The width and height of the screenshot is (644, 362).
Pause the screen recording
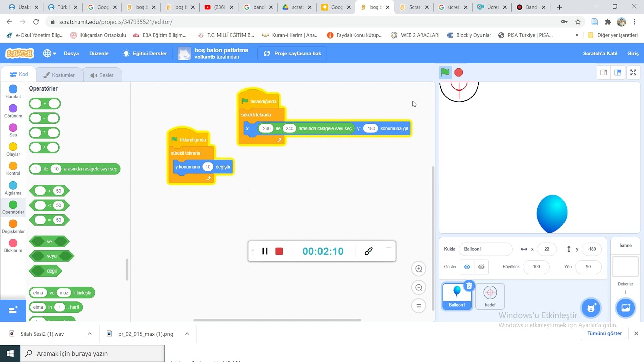click(265, 251)
